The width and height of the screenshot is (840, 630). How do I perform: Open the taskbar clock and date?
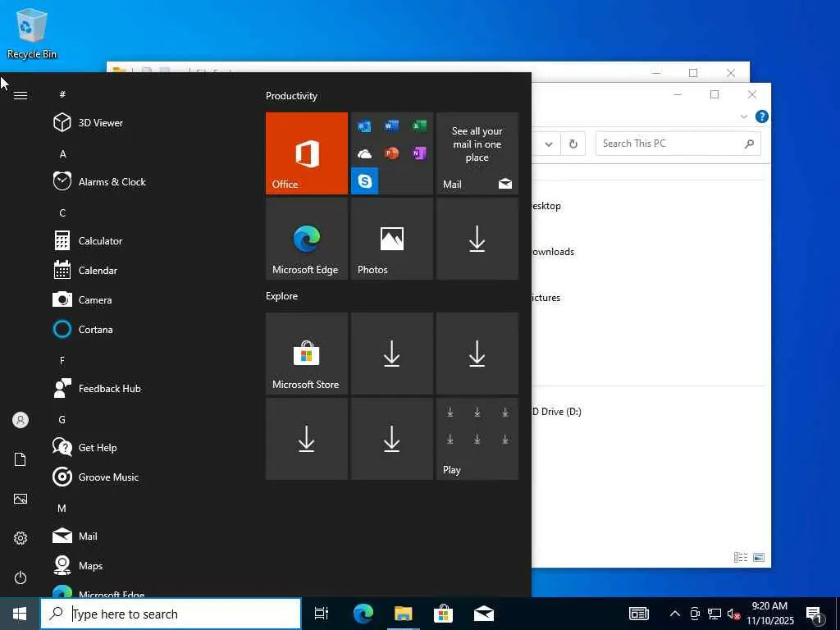coord(770,614)
